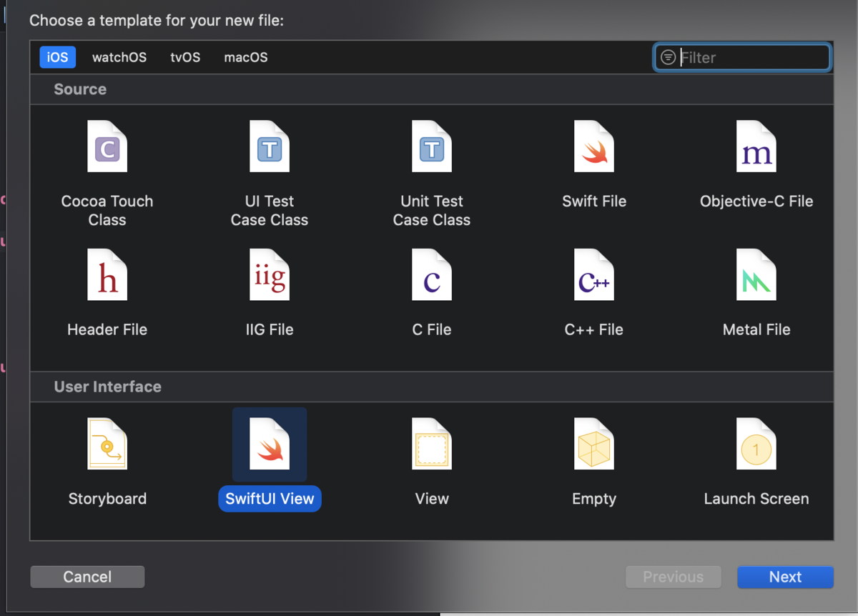Click the "UI Test Case Class" label

coord(270,211)
